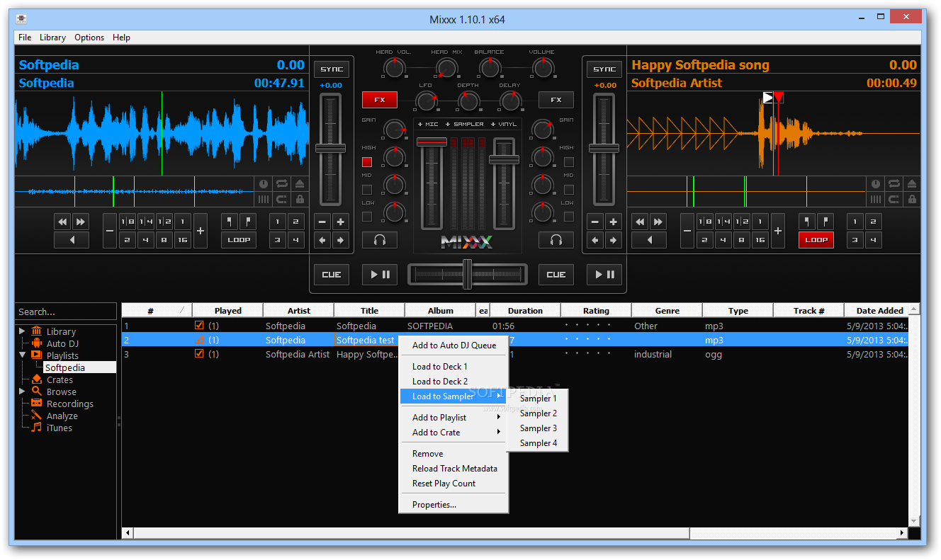This screenshot has height=560, width=941.
Task: Open Add to Crate submenu
Action: pyautogui.click(x=453, y=433)
